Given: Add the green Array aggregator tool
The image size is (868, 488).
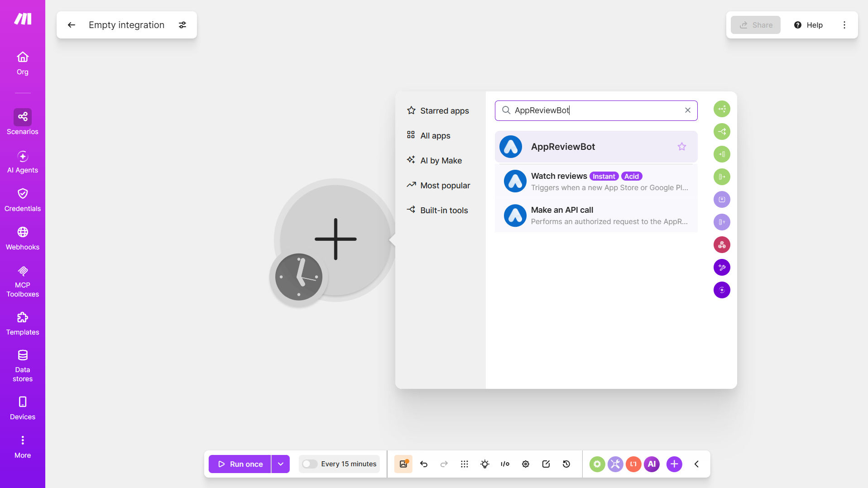Looking at the screenshot, I should (x=722, y=177).
